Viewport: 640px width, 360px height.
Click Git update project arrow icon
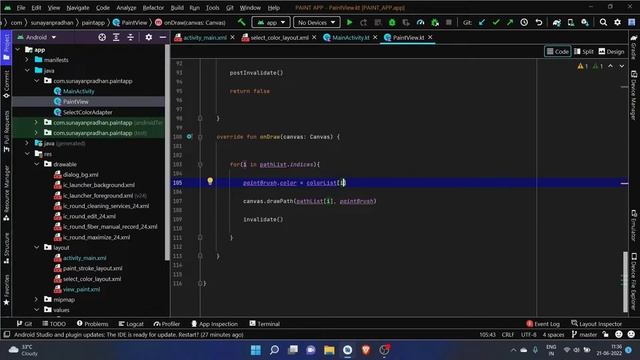click(482, 22)
